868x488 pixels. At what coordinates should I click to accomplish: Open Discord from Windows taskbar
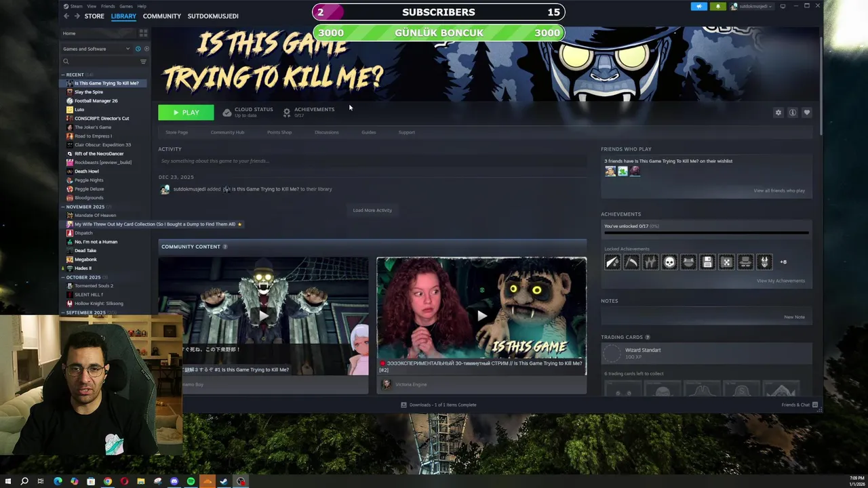[x=174, y=481]
